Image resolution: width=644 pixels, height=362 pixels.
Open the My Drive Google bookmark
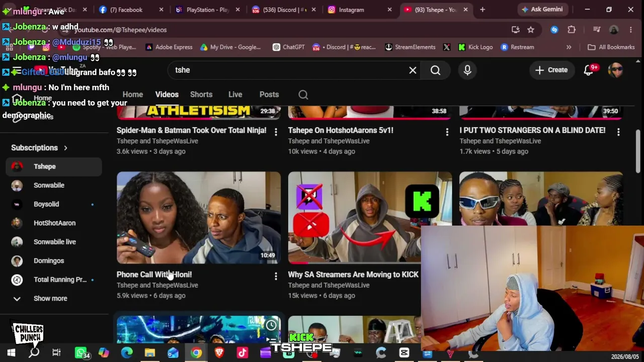230,47
